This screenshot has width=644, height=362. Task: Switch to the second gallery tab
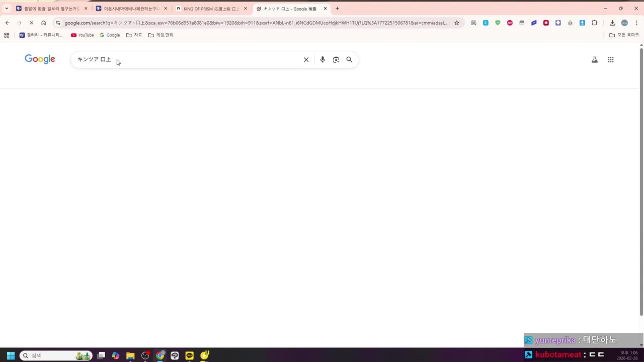tap(132, 9)
